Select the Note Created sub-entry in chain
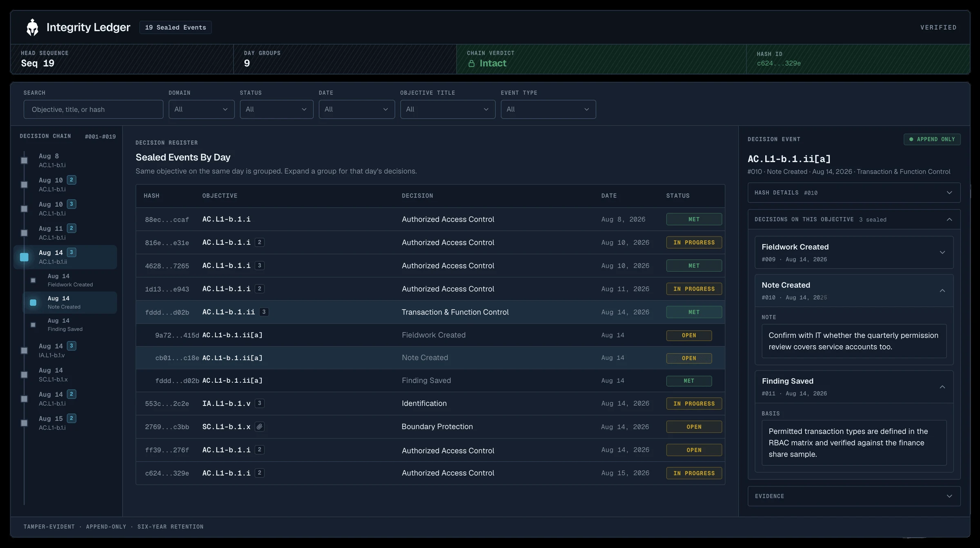Image resolution: width=980 pixels, height=548 pixels. (x=70, y=302)
